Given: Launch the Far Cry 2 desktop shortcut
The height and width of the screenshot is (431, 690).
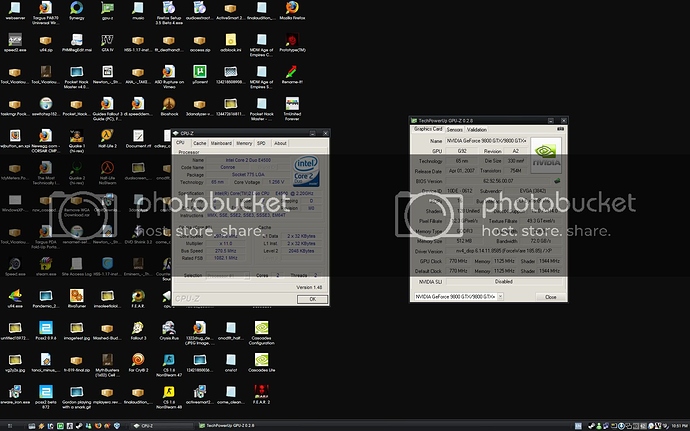Looking at the screenshot, I should tap(138, 362).
